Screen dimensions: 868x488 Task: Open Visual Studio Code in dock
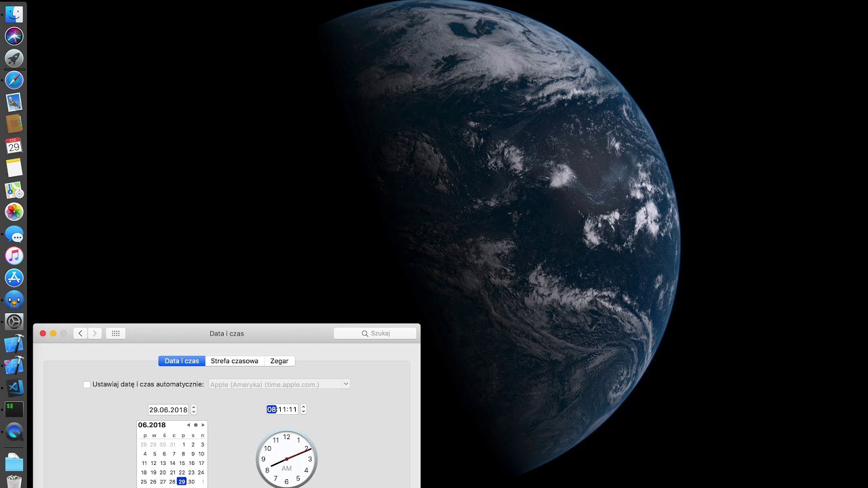pos(14,387)
